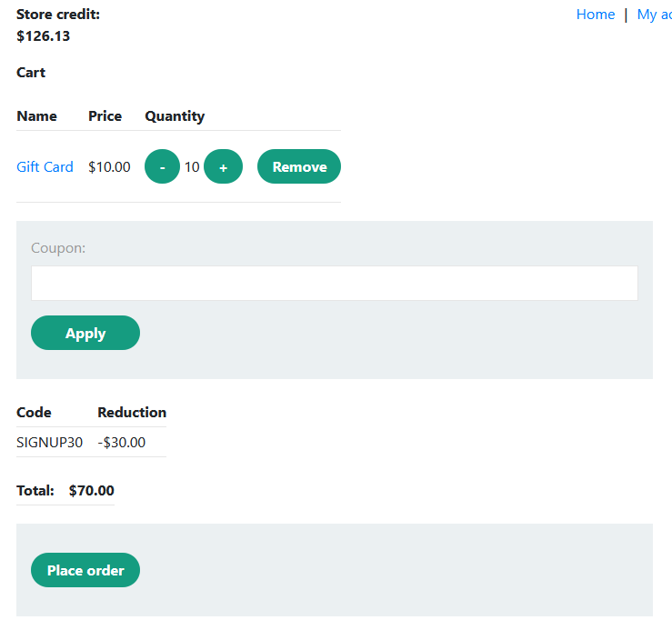The width and height of the screenshot is (672, 620).
Task: Focus the Coupon input field
Action: [x=334, y=283]
